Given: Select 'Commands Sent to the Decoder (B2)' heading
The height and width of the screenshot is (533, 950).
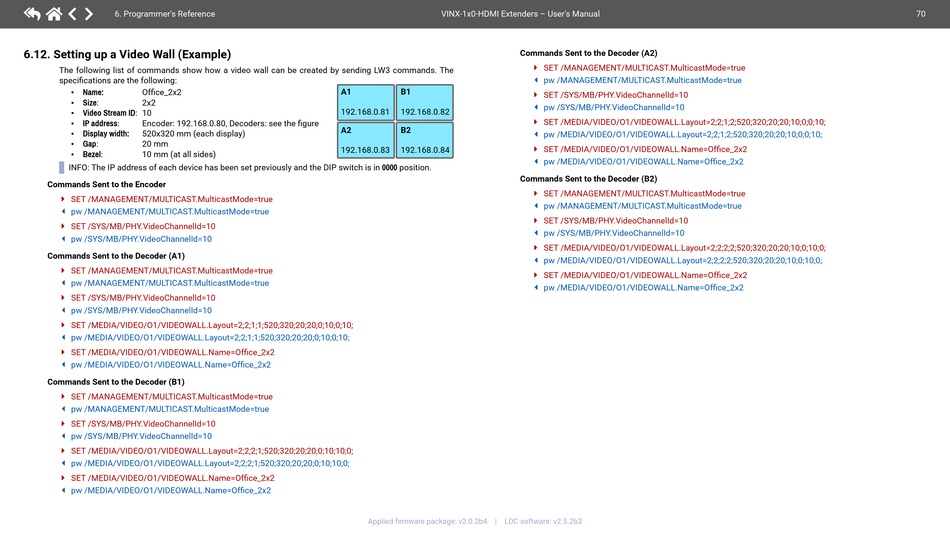Looking at the screenshot, I should 588,179.
